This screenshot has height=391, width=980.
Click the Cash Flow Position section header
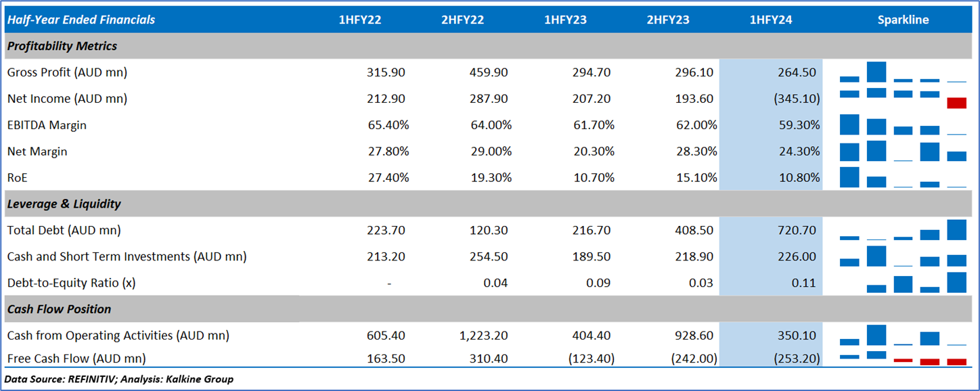60,309
